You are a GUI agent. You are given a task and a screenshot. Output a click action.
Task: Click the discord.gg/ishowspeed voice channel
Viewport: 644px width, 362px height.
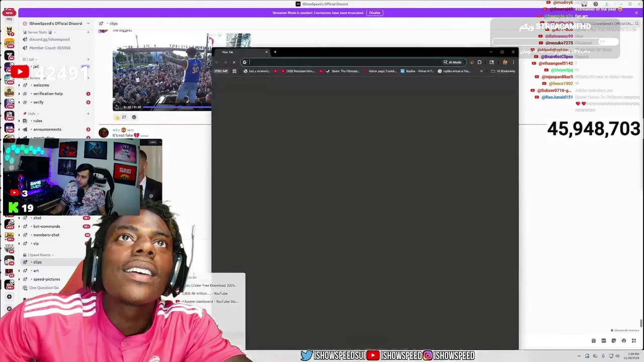tap(49, 39)
